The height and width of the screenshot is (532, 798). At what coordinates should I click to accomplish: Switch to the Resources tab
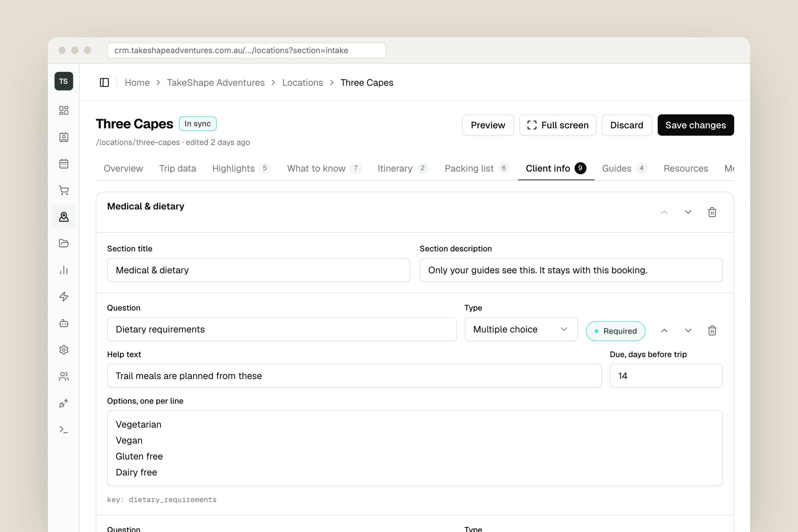686,168
